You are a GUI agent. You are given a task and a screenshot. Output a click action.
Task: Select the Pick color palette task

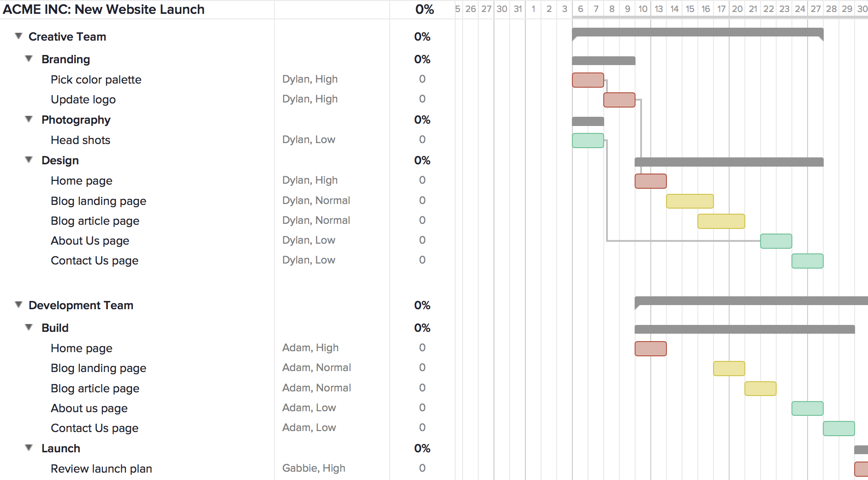click(x=96, y=79)
